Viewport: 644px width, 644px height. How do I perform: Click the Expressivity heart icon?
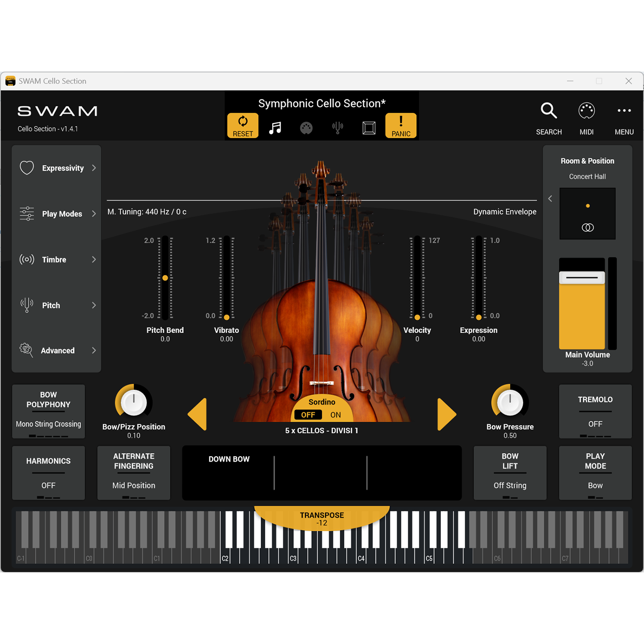(x=27, y=168)
